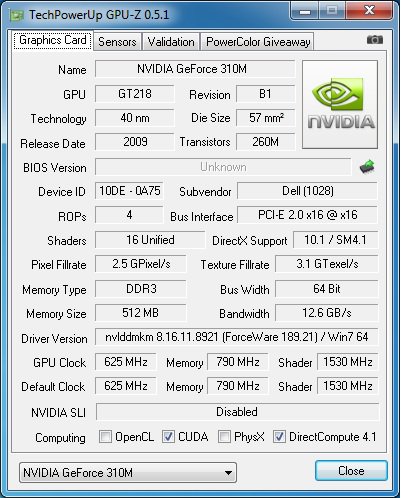Viewport: 401px width, 498px height.
Task: Click the Texture Fillrate 3.1 GTexel/s field
Action: pos(327,264)
